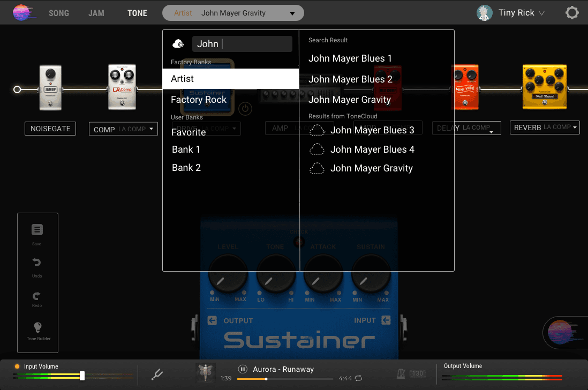Pause the Aurora - Runaway track

(243, 369)
